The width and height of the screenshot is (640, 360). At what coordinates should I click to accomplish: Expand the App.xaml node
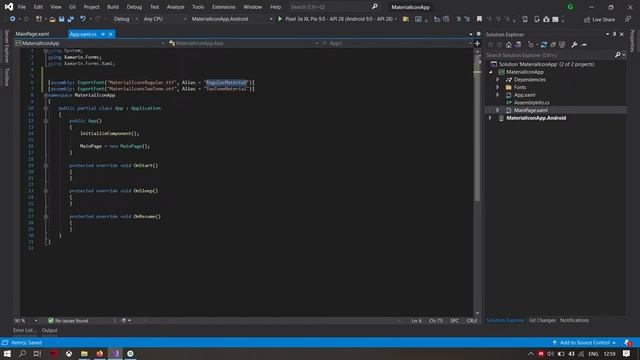pos(498,95)
